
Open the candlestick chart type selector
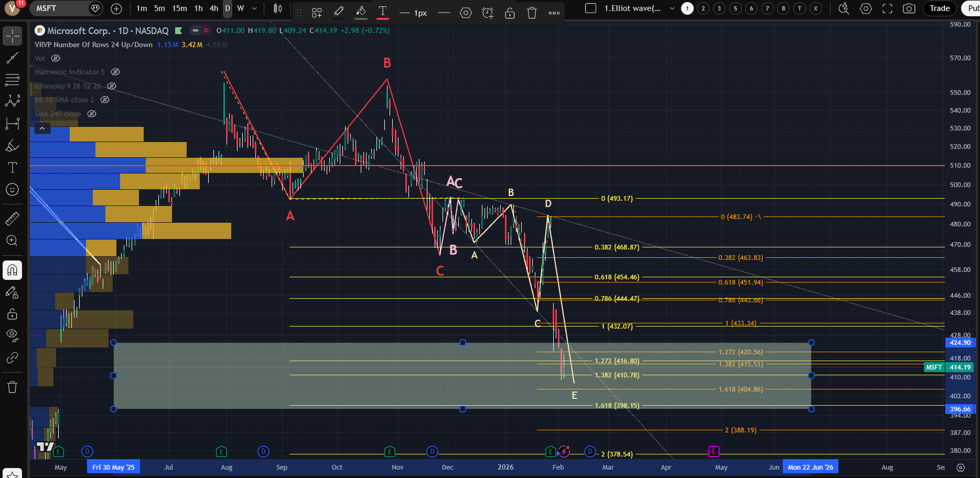[x=277, y=8]
